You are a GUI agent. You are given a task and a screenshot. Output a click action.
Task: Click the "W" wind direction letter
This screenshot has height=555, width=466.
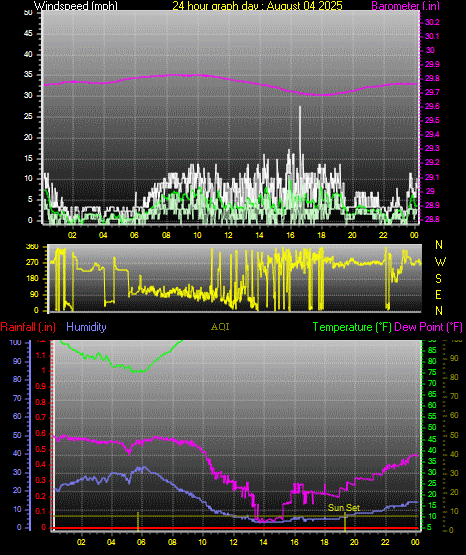(440, 262)
